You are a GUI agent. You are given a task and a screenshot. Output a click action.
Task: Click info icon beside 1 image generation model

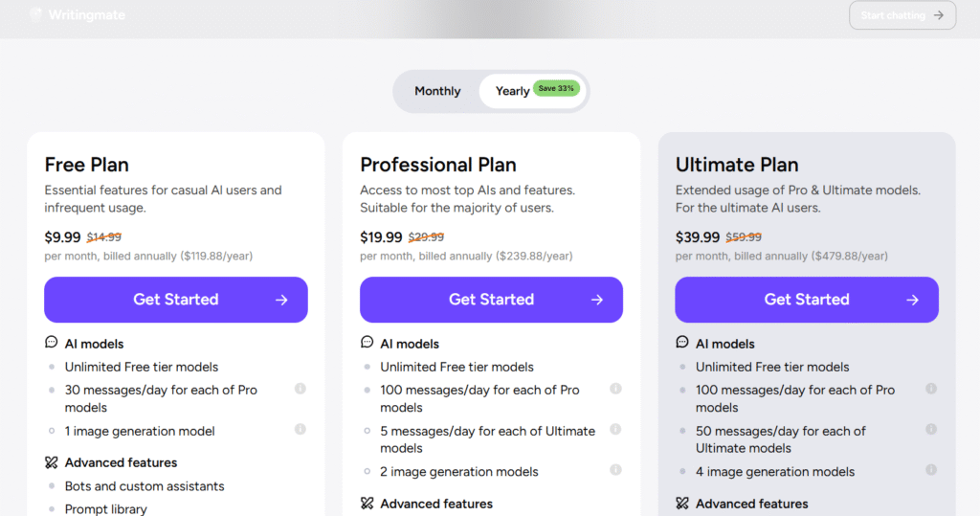[301, 429]
